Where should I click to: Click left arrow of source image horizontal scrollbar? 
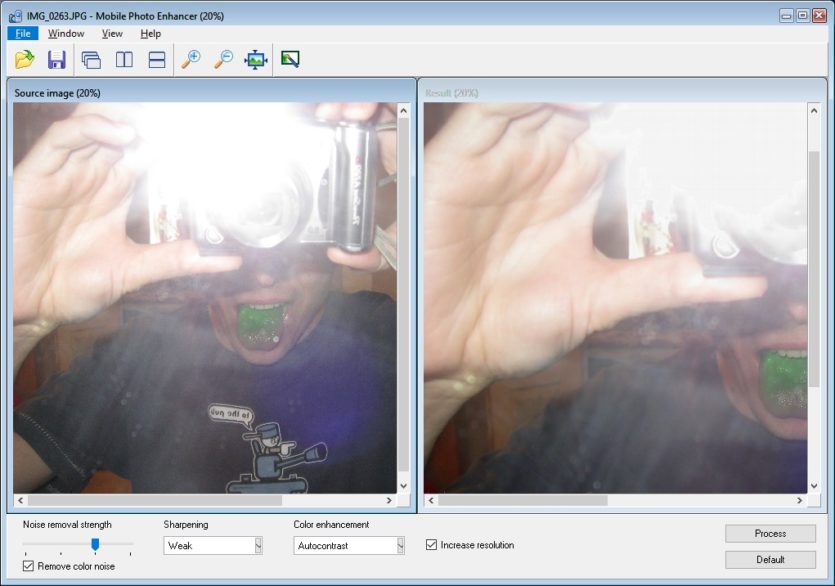pyautogui.click(x=20, y=500)
